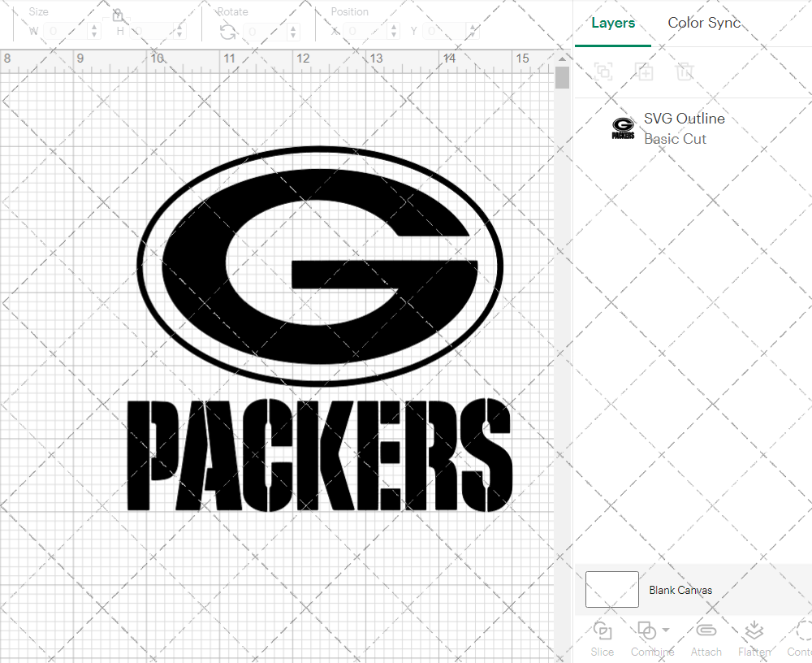Click the Width stepper arrows

coord(93,32)
